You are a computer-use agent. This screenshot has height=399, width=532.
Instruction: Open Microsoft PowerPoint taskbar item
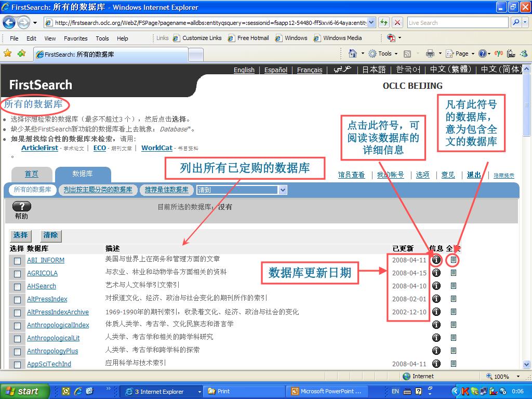pyautogui.click(x=327, y=391)
